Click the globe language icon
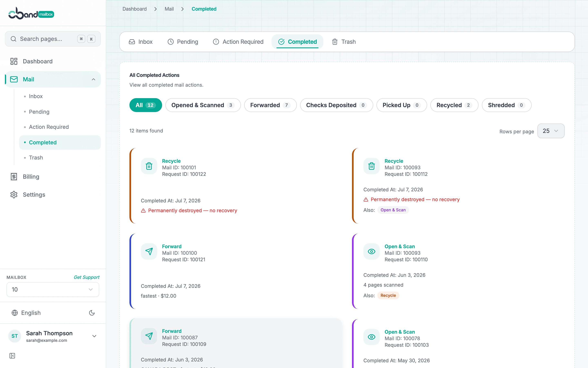The width and height of the screenshot is (588, 368). click(15, 313)
